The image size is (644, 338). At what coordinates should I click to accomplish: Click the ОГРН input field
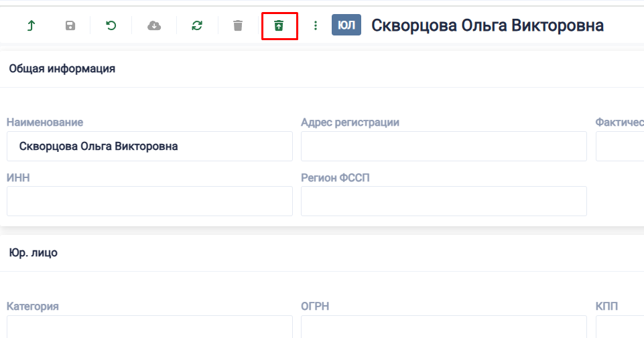tap(444, 327)
